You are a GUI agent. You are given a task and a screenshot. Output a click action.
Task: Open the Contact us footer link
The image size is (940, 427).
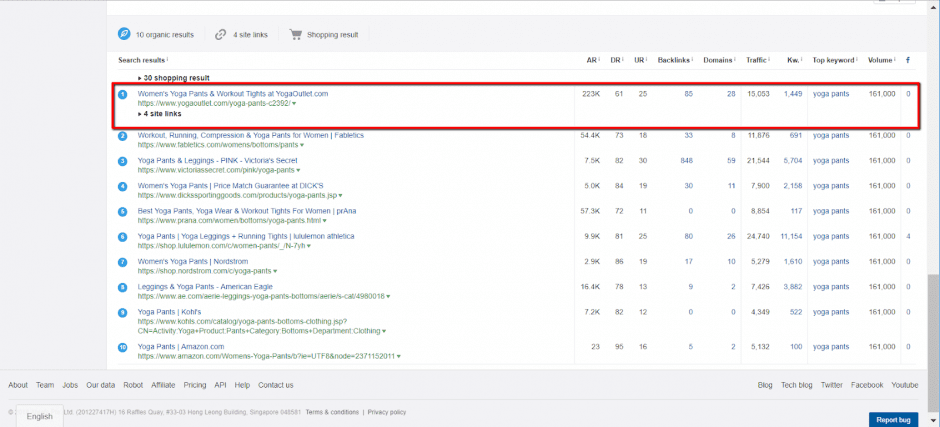point(276,385)
